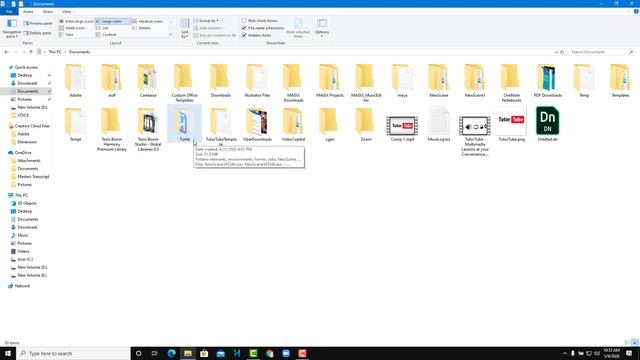Screen dimensions: 640x360
Task: Click the taskbar search box
Action: click(x=73, y=353)
